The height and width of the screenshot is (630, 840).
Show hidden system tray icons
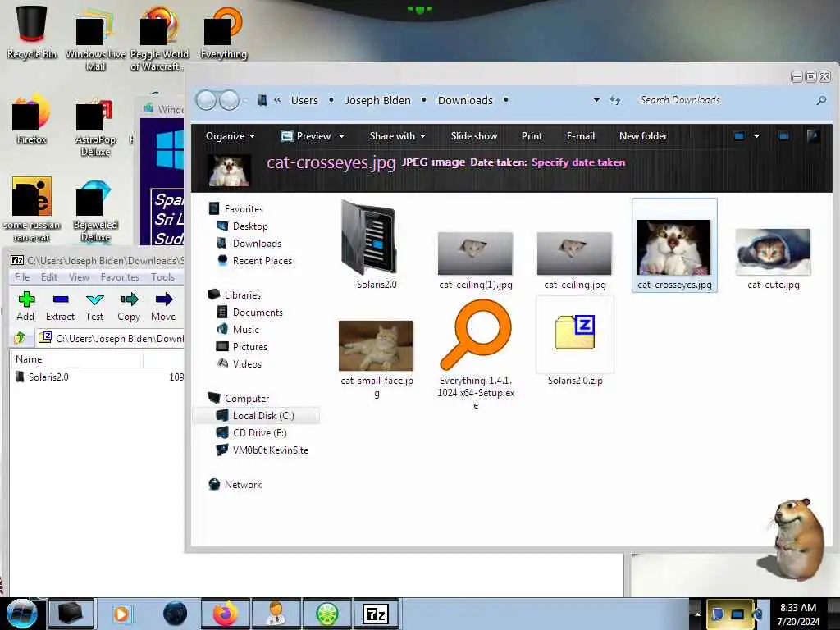pyautogui.click(x=697, y=614)
